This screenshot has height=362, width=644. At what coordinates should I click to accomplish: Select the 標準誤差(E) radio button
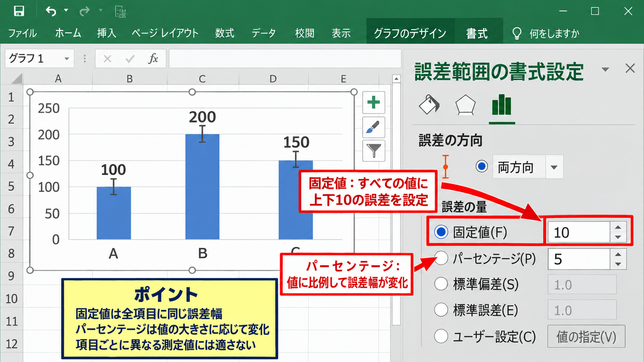pyautogui.click(x=441, y=310)
